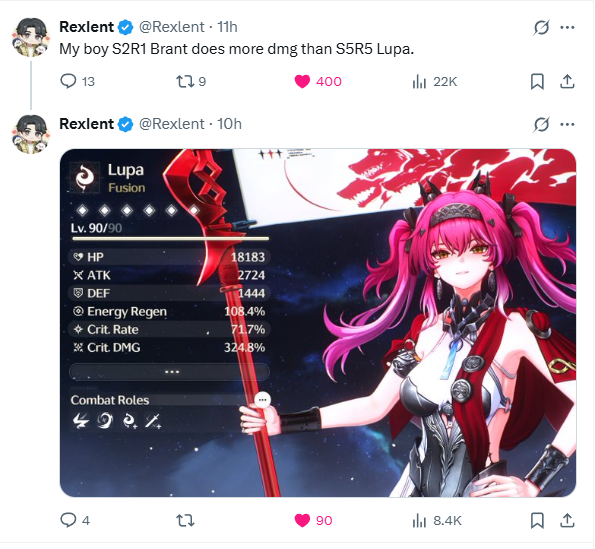
Task: Bookmark the second tweet
Action: (537, 520)
